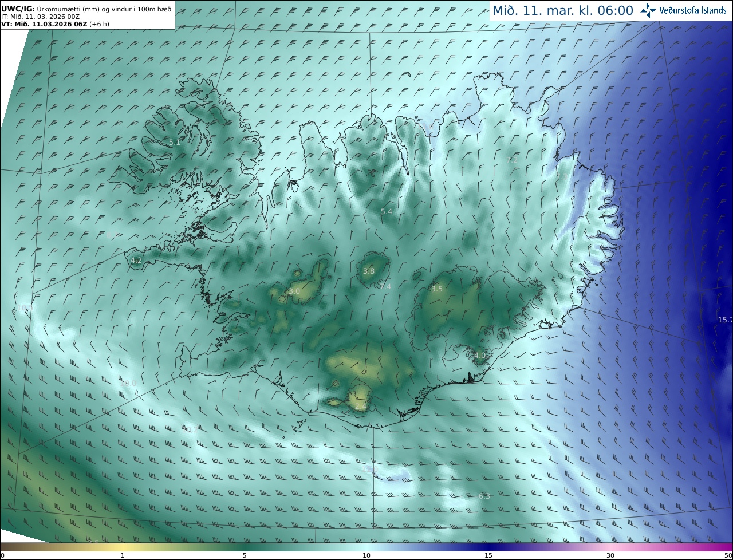
Task: Click the 7.4 value beside the central glacier
Action: (x=385, y=286)
